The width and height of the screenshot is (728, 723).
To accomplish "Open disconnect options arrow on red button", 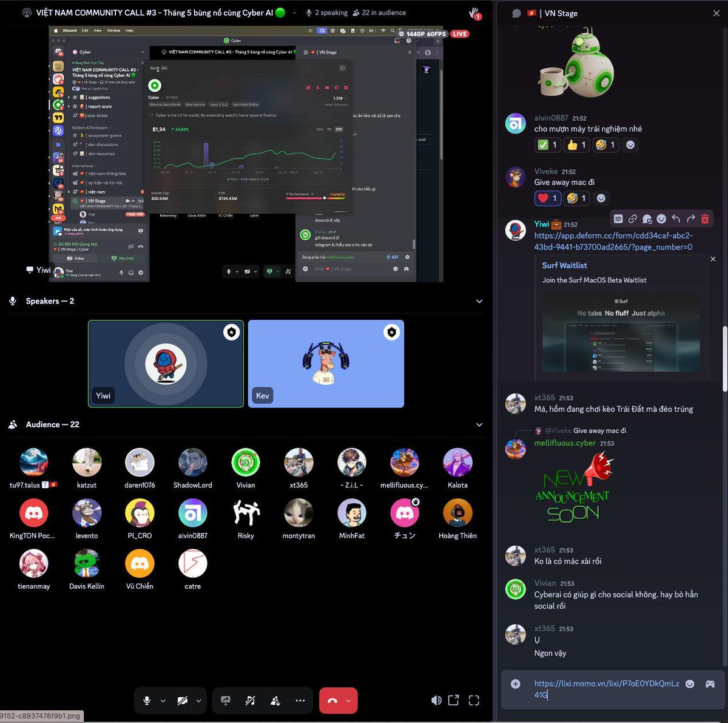I will point(349,701).
